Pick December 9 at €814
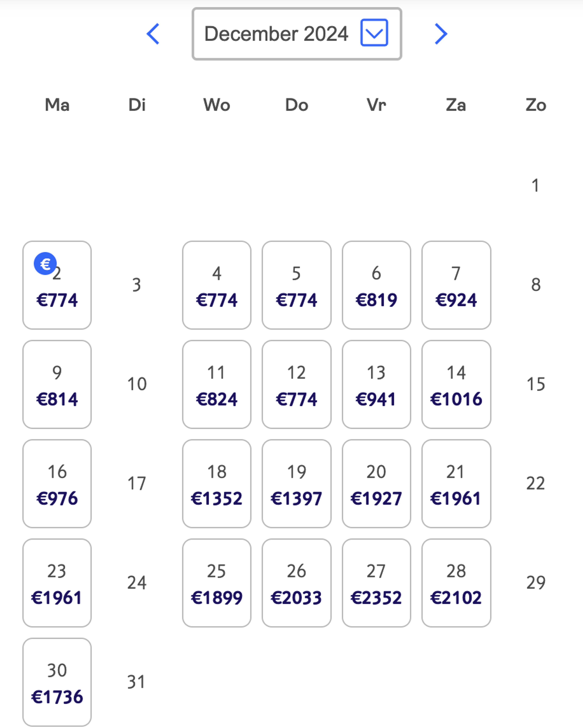The width and height of the screenshot is (583, 728). [57, 384]
